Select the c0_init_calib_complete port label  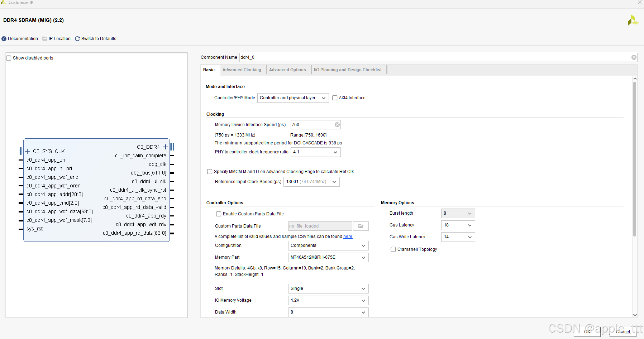click(140, 156)
